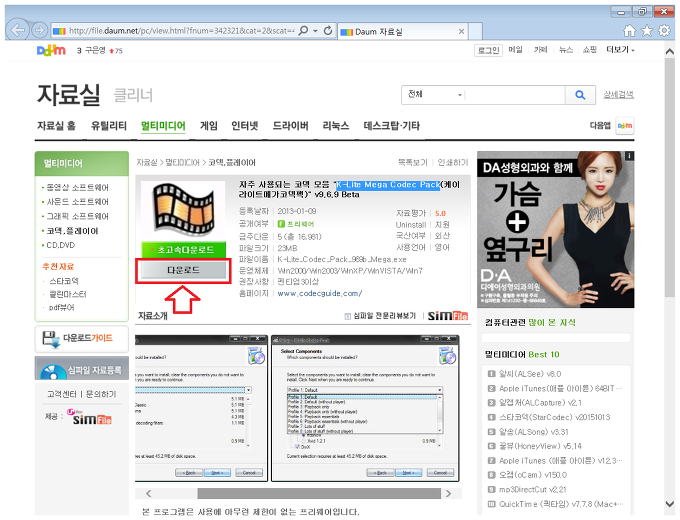Image resolution: width=680 pixels, height=520 pixels.
Task: Open the 상세검색 link
Action: click(618, 95)
